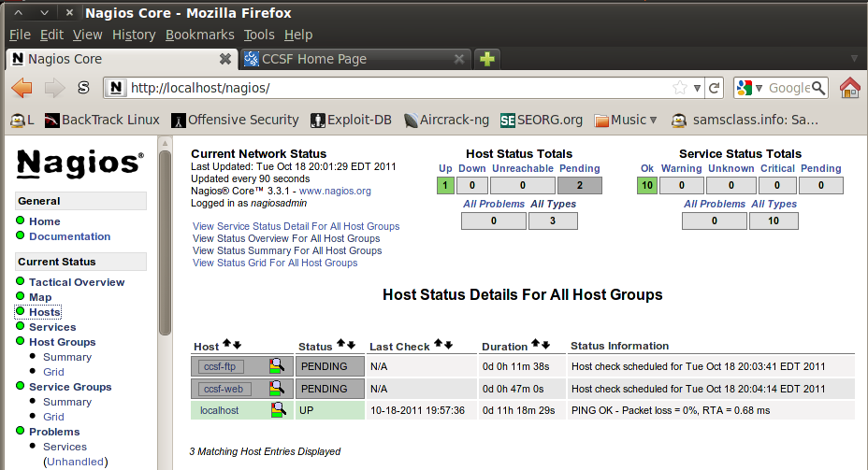Open Service Groups sidebar link
This screenshot has width=868, height=470.
pyautogui.click(x=70, y=387)
